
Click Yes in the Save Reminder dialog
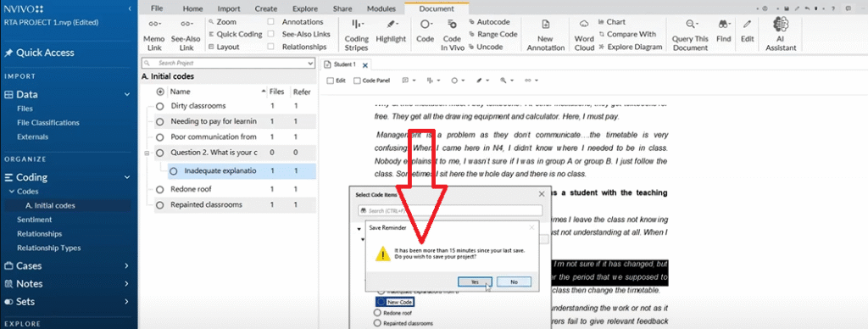pyautogui.click(x=475, y=282)
